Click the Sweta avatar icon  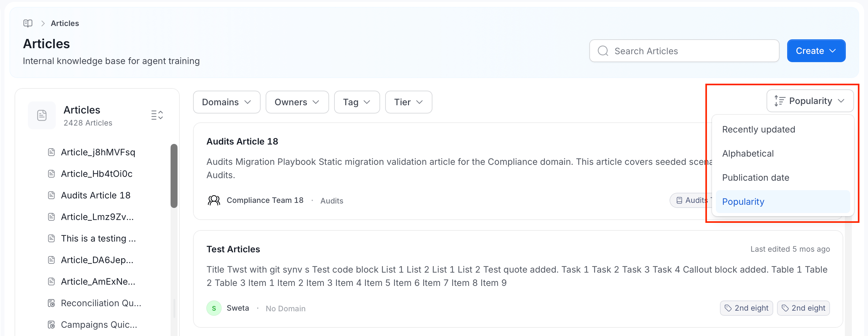214,308
